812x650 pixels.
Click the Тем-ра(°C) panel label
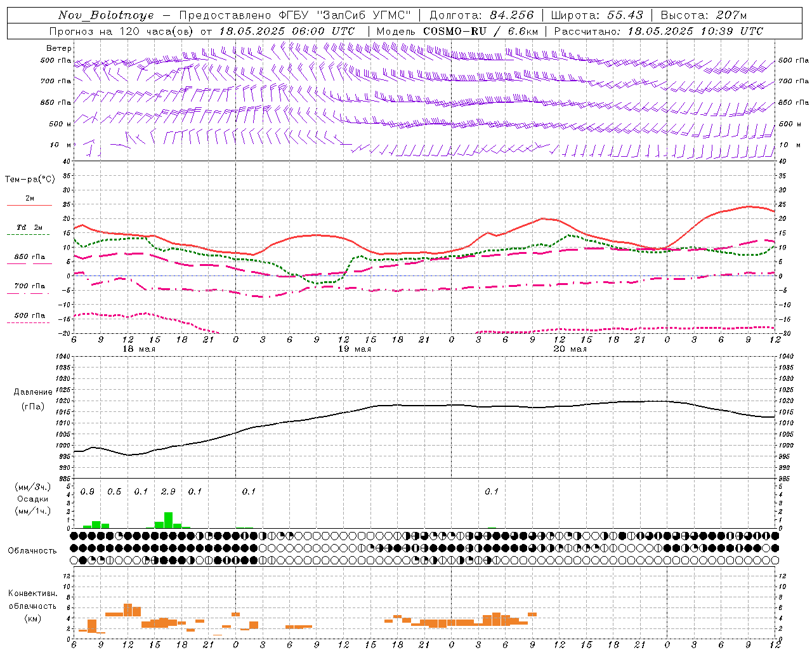30,180
